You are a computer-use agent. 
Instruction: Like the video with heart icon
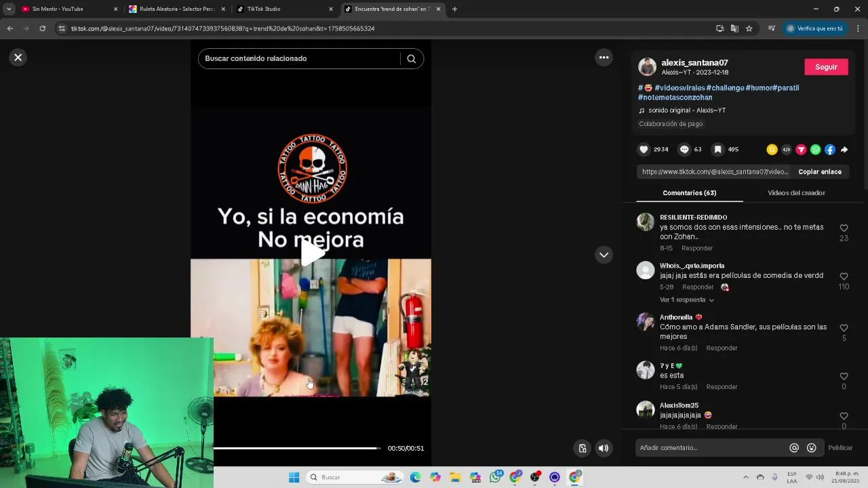pos(644,150)
